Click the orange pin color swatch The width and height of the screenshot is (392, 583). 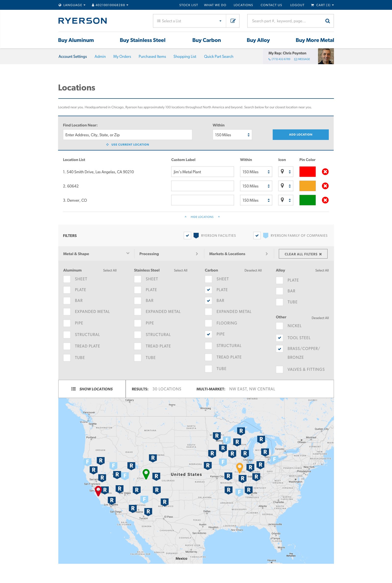307,186
